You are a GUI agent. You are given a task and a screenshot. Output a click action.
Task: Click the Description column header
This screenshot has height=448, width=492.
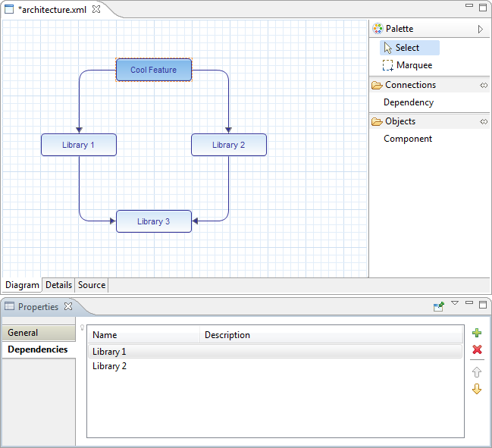(227, 335)
